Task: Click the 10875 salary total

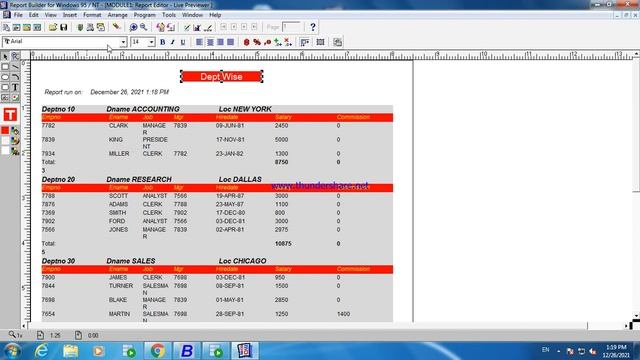Action: (283, 244)
